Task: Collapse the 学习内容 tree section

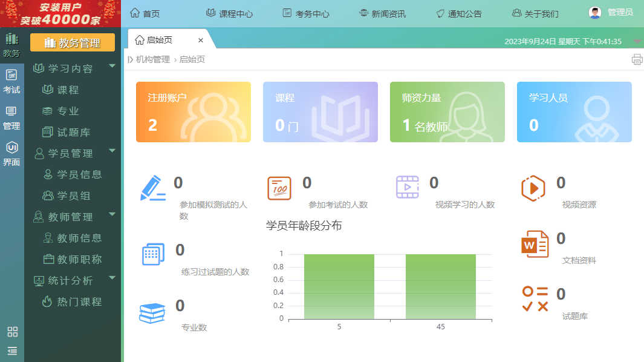Action: coord(112,66)
